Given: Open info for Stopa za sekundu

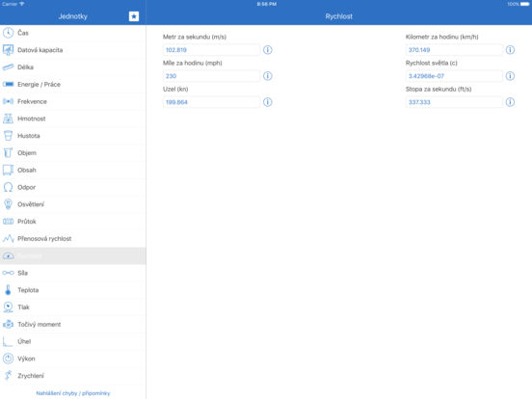Looking at the screenshot, I should (510, 102).
